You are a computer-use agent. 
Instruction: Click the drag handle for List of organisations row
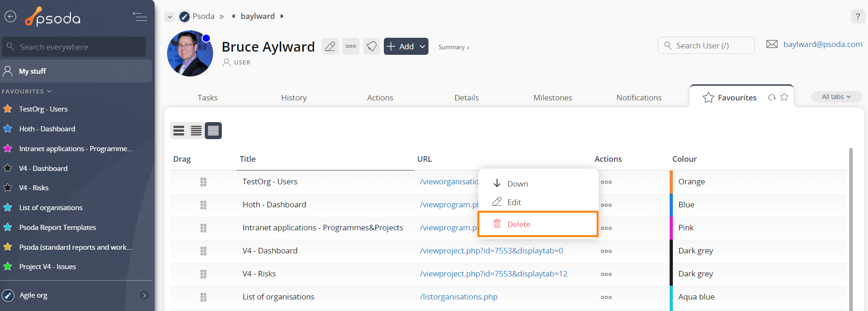(203, 297)
